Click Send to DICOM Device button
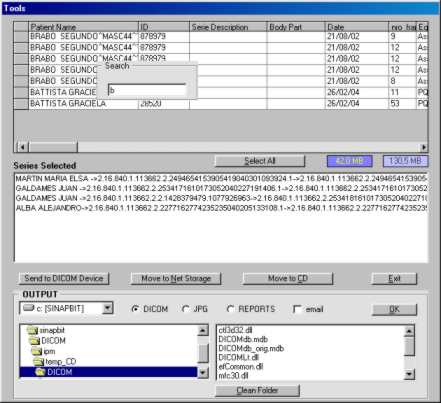The height and width of the screenshot is (403, 441). [64, 278]
